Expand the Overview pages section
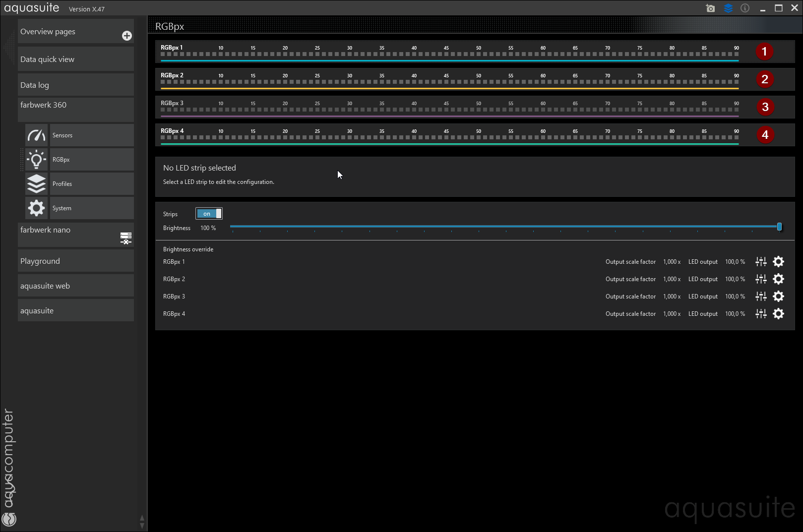The width and height of the screenshot is (803, 532). pyautogui.click(x=69, y=32)
